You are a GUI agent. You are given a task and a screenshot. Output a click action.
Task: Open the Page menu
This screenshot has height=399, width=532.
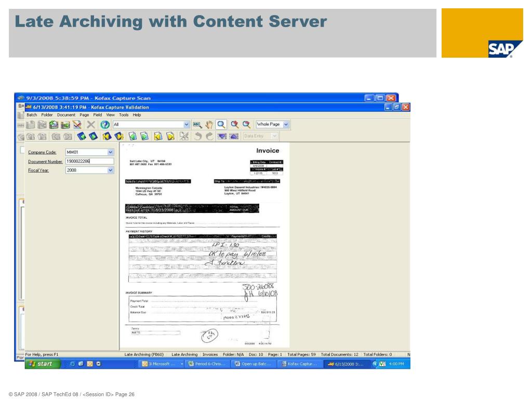click(x=84, y=115)
